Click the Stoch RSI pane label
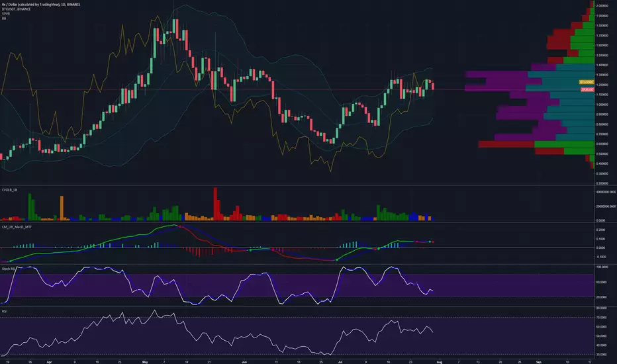This screenshot has width=617, height=364. coord(9,269)
